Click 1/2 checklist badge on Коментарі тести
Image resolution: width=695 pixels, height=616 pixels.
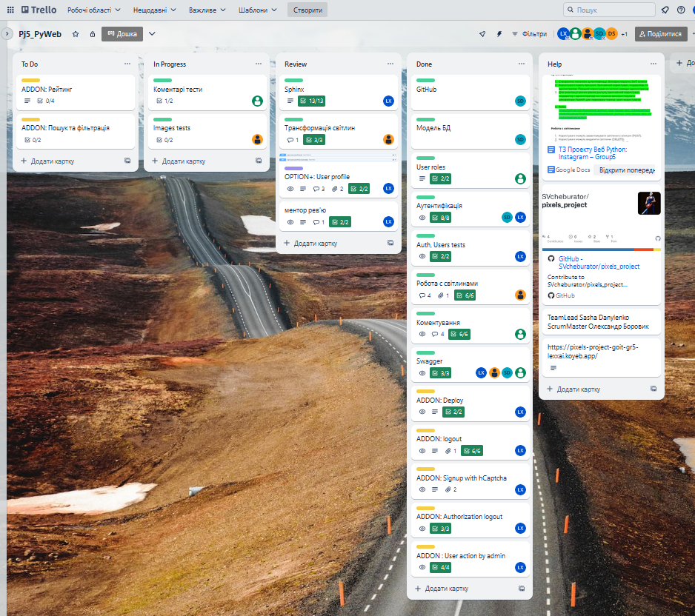[x=165, y=101]
